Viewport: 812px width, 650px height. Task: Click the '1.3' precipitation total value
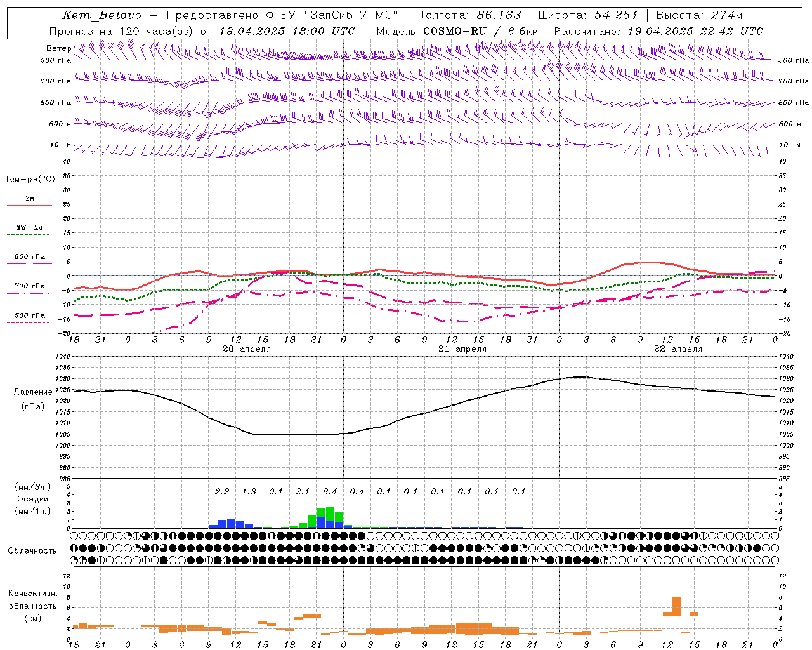[249, 491]
